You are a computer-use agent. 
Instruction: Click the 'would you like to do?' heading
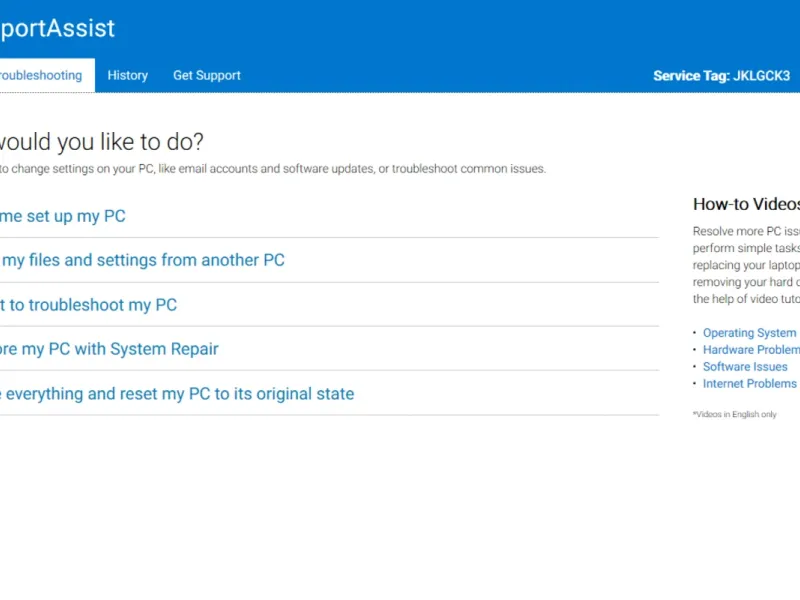(x=102, y=142)
